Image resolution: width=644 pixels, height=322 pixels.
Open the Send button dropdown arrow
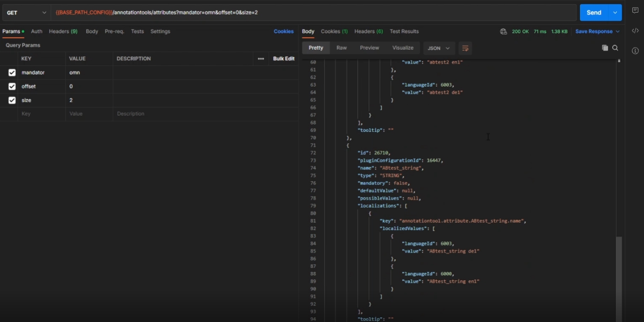pyautogui.click(x=615, y=13)
